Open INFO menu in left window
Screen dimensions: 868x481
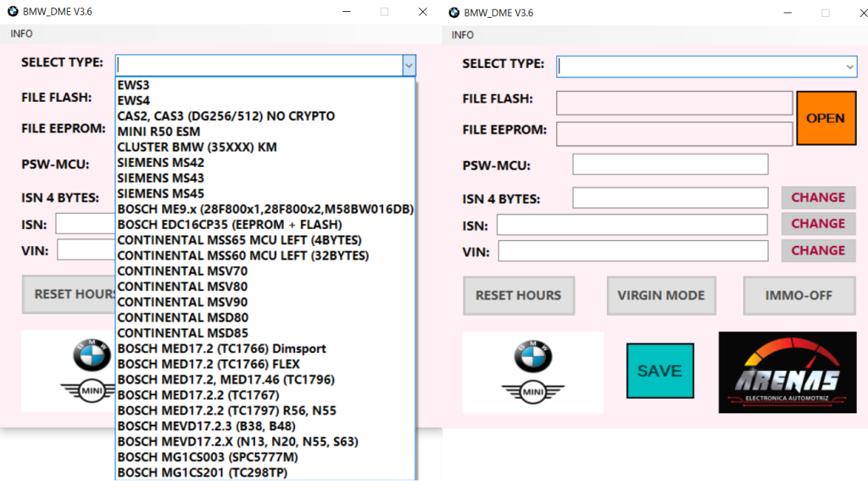click(21, 34)
